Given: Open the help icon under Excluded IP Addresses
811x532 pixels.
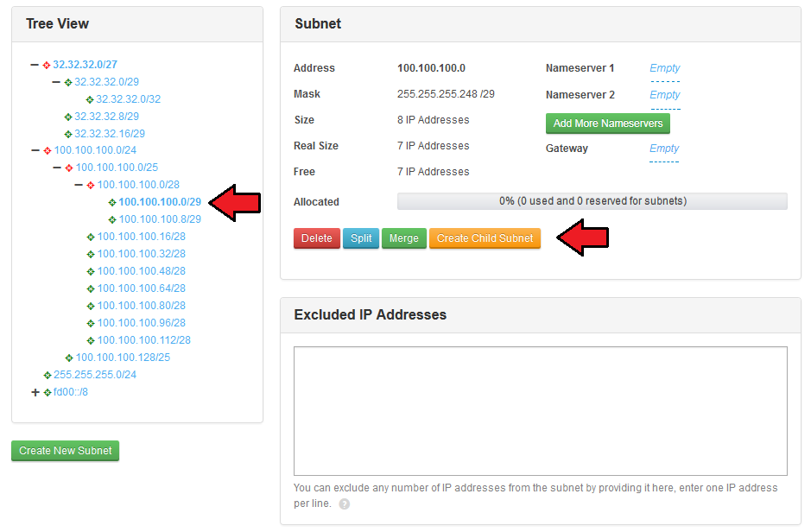Looking at the screenshot, I should pos(344,504).
